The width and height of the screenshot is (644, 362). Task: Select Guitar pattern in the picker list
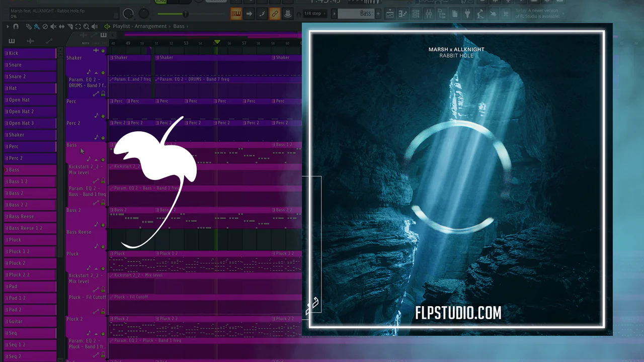click(30, 321)
